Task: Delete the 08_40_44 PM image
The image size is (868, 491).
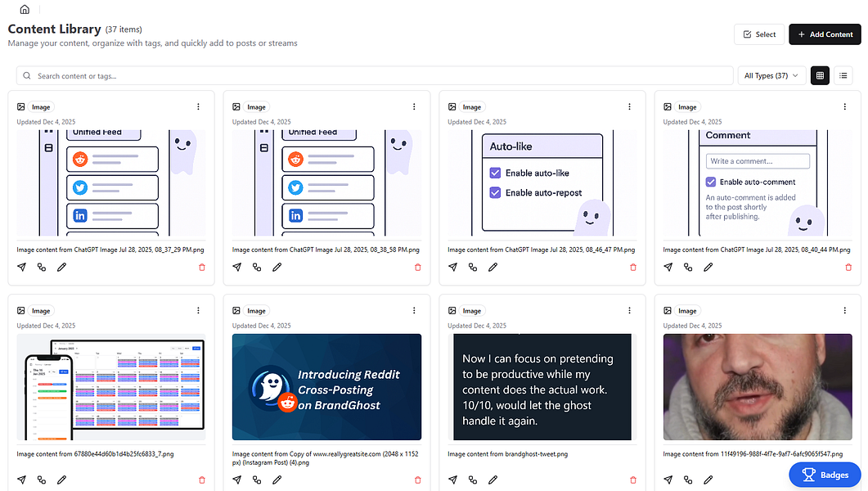Action: coord(848,268)
